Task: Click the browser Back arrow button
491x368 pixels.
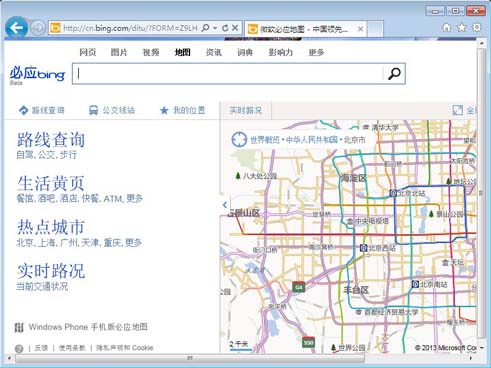Action: [x=16, y=27]
